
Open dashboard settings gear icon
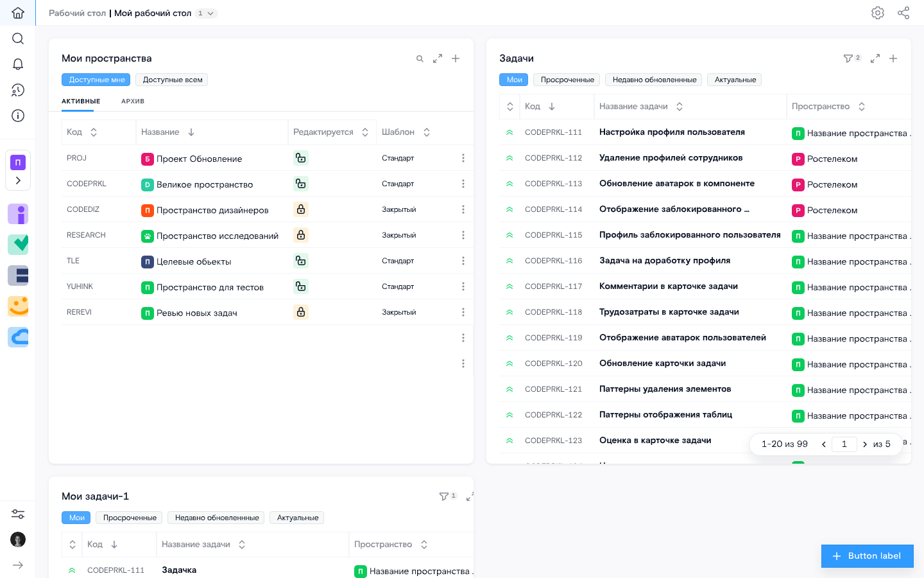878,13
